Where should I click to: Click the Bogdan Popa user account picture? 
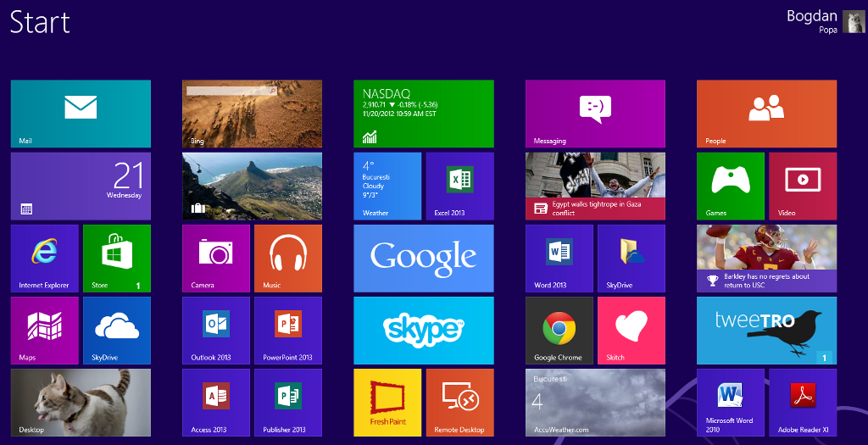(853, 22)
